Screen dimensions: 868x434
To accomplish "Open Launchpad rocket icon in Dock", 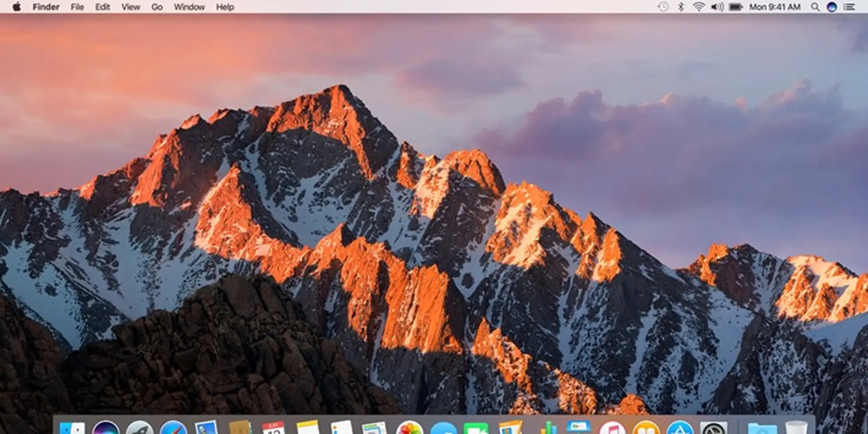I will point(140,429).
